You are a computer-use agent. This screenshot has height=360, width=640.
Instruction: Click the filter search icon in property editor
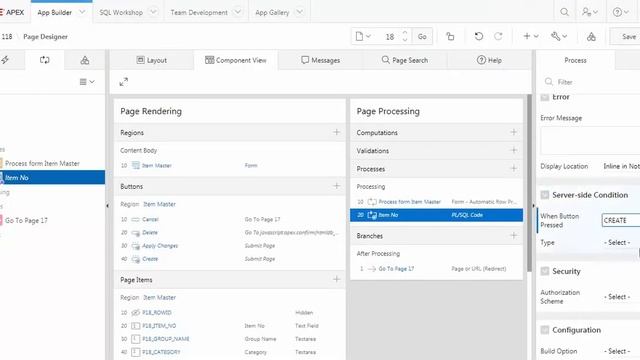(549, 82)
